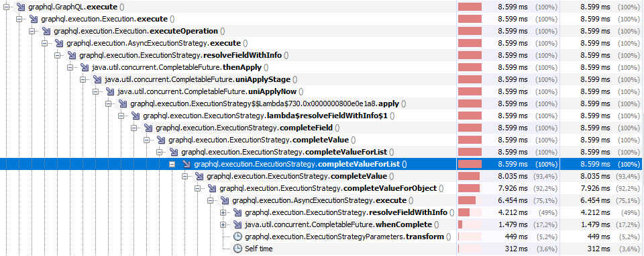Image resolution: width=644 pixels, height=256 pixels.
Task: Collapse the highlighted completeValueForList node
Action: [172, 164]
